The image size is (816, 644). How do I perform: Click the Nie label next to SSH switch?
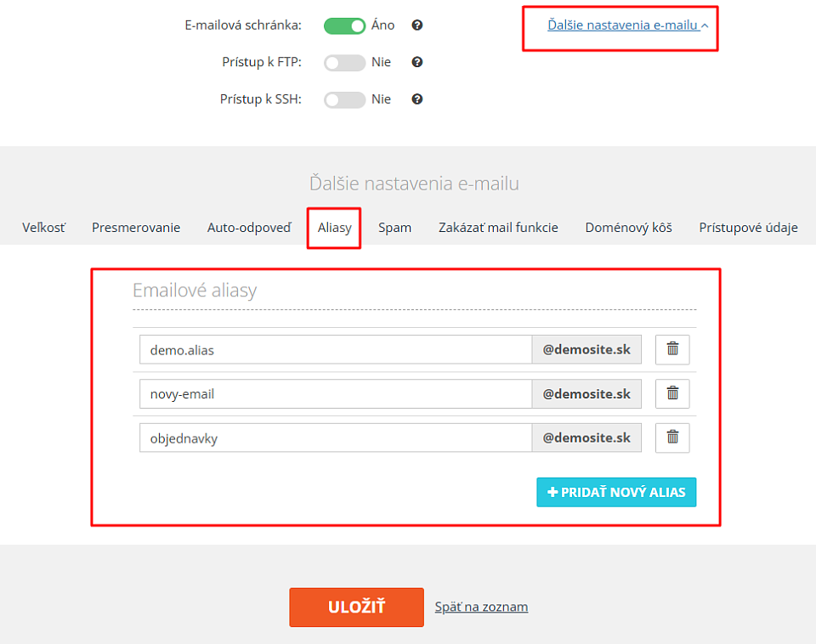pos(381,99)
